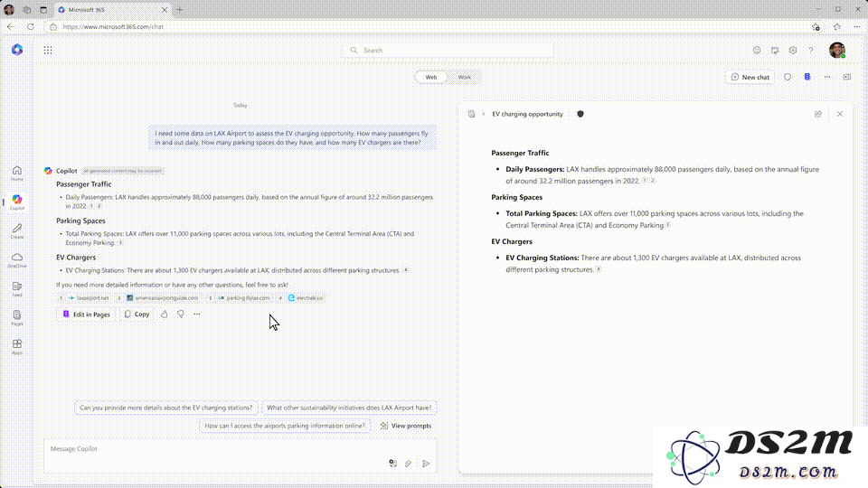
Task: Open the Microsoft 365 app launcher grid
Action: 48,51
